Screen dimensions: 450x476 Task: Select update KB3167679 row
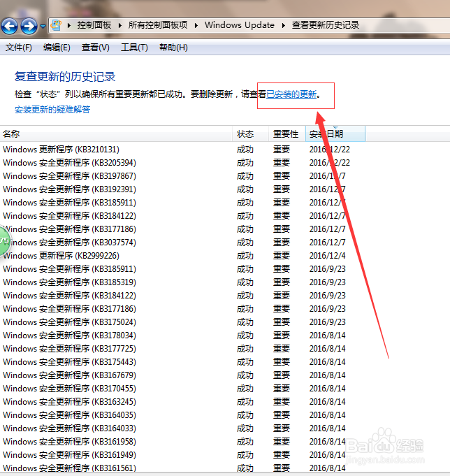pyautogui.click(x=182, y=375)
